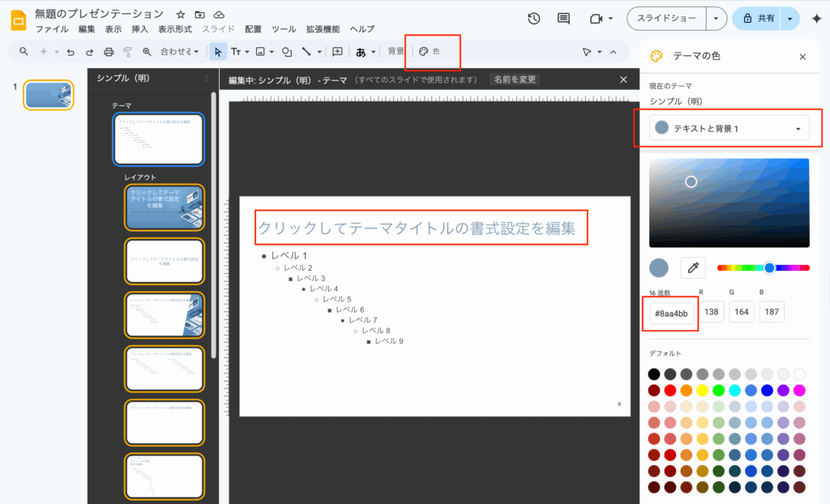
Task: Click the hex color input field
Action: tap(671, 312)
